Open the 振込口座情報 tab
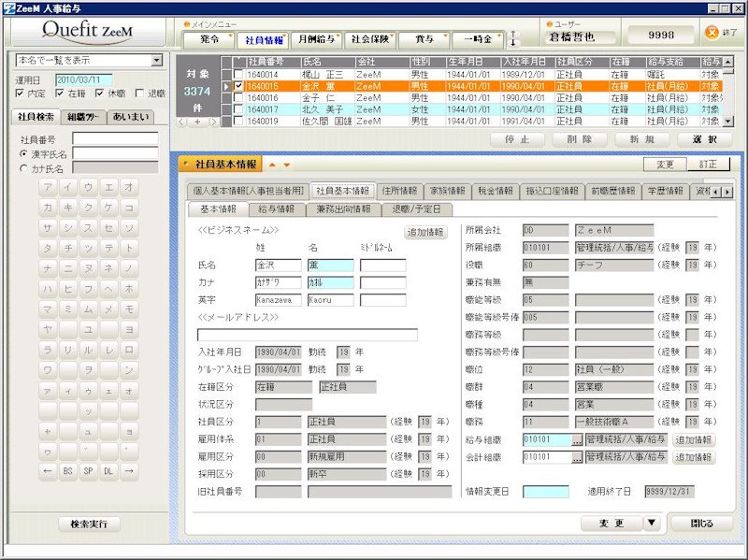Image resolution: width=748 pixels, height=560 pixels. coord(553,192)
